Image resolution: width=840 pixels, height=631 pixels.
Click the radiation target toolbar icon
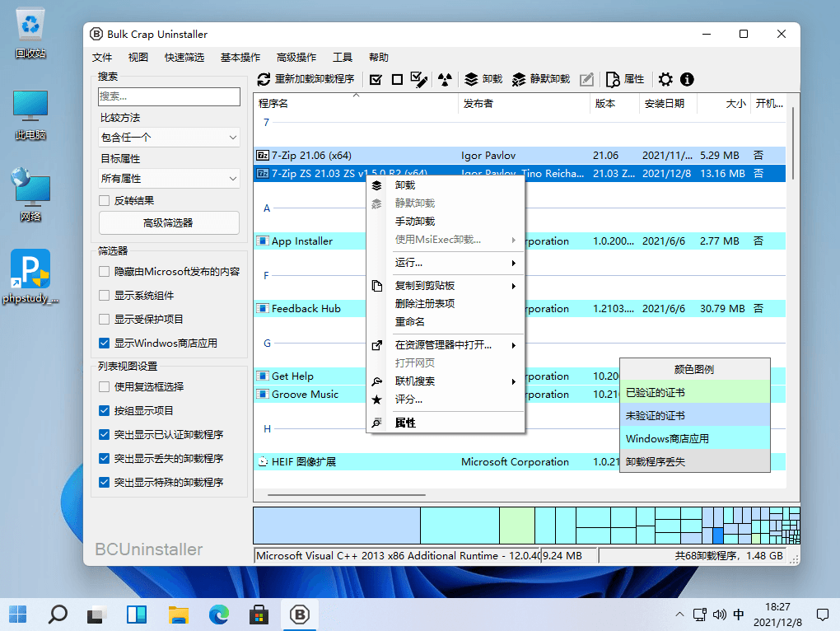(x=445, y=80)
